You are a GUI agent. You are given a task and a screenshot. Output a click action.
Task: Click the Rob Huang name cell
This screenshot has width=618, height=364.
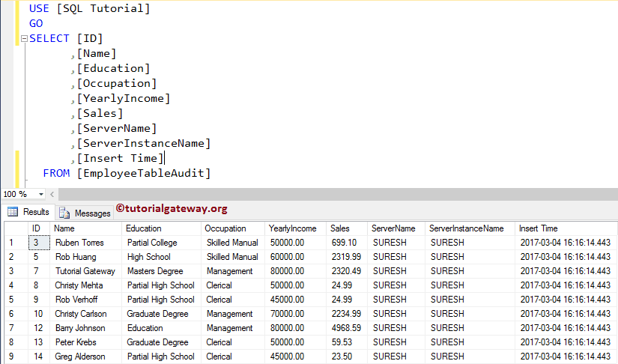pyautogui.click(x=85, y=257)
